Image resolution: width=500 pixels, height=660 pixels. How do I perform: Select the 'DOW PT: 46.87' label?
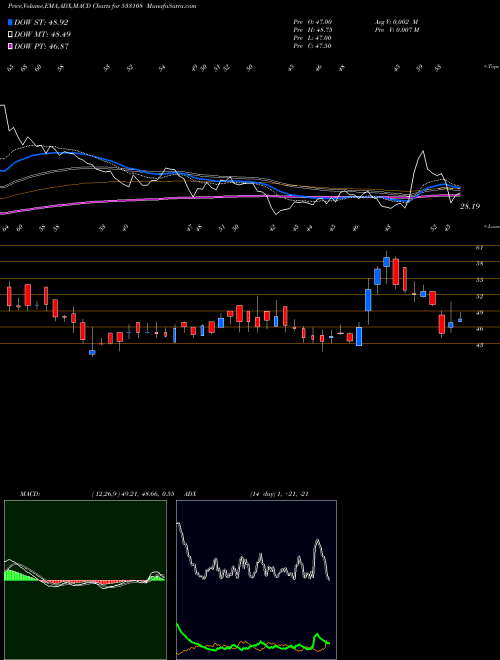tap(41, 47)
